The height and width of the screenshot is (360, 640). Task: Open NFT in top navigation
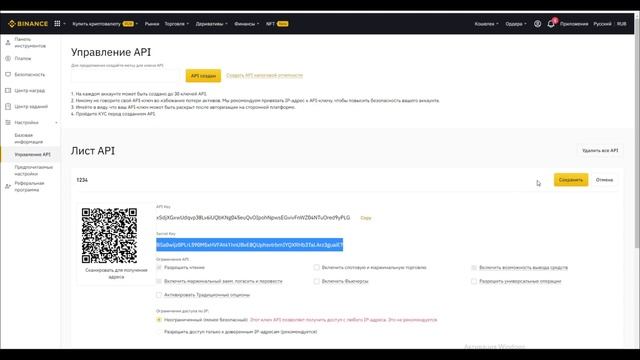[x=277, y=24]
